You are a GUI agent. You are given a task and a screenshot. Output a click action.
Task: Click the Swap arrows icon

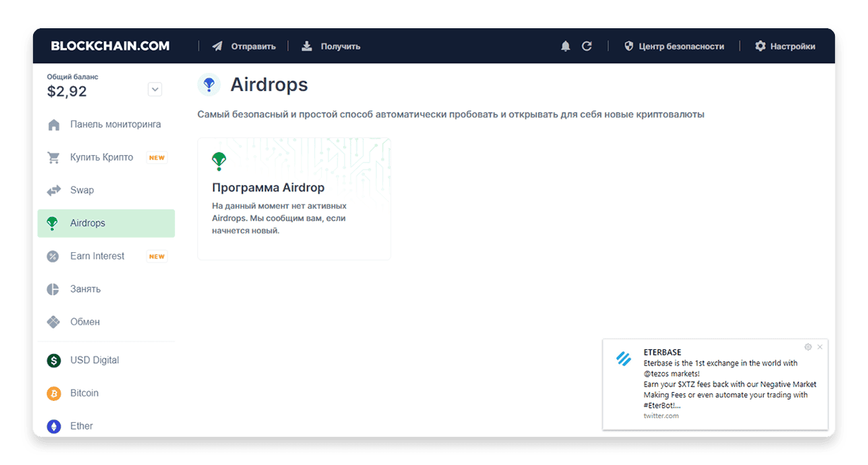pos(54,190)
